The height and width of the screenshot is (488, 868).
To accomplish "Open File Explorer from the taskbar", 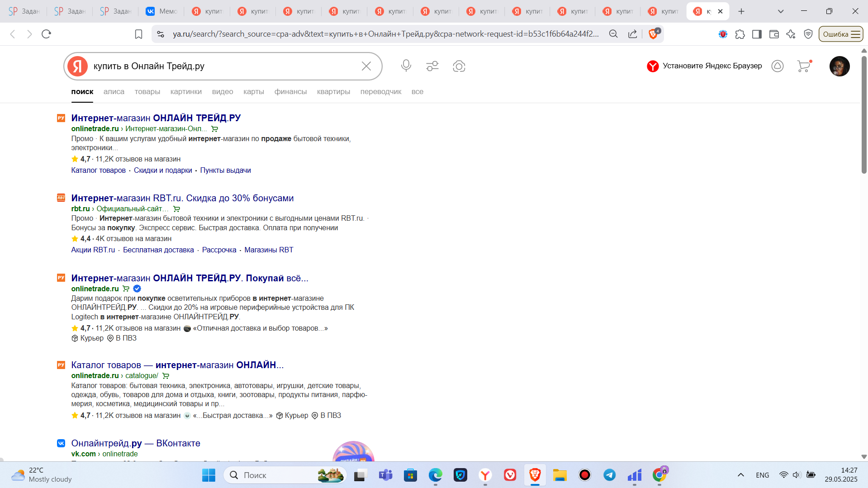I will pyautogui.click(x=560, y=475).
